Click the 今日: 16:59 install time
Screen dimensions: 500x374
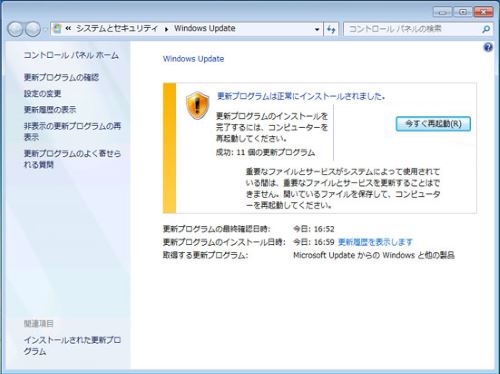(314, 242)
